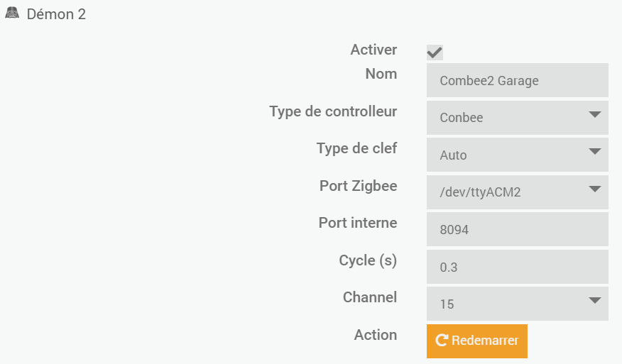Click the Channel label text

[369, 297]
